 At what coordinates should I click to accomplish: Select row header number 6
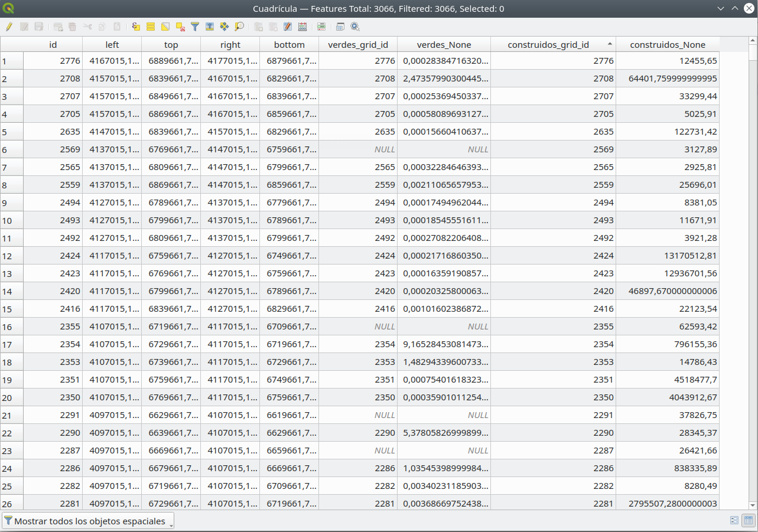pyautogui.click(x=12, y=149)
